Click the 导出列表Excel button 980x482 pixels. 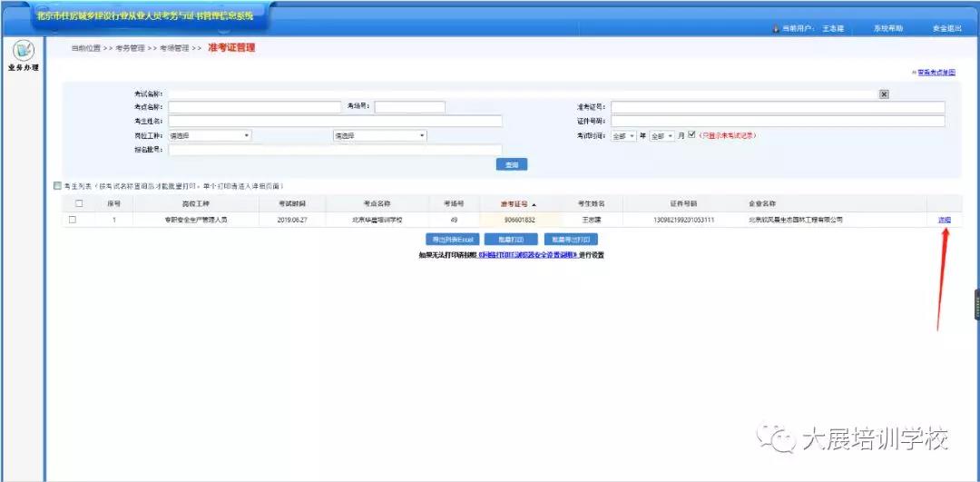tap(450, 240)
